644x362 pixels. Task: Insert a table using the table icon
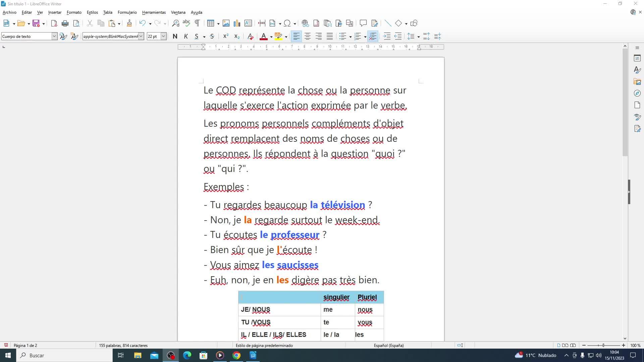(210, 23)
